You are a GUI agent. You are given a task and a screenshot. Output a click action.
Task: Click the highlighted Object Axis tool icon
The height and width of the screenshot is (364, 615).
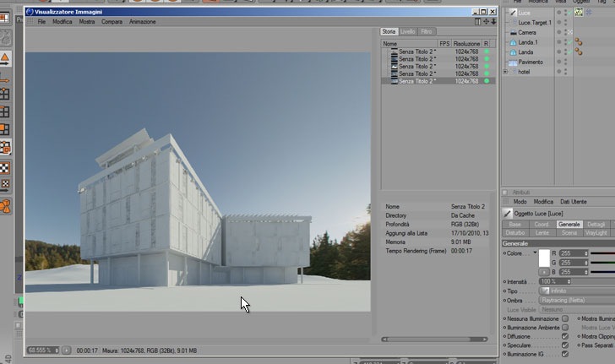[5, 148]
